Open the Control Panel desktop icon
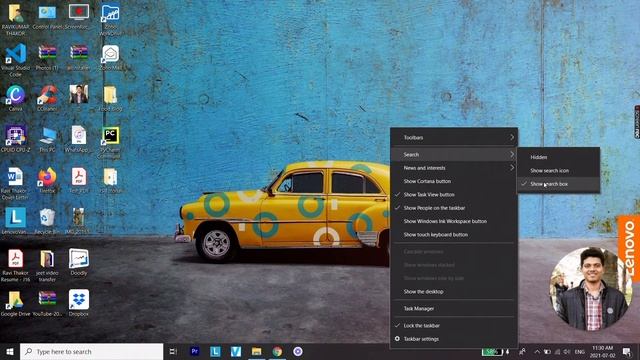This screenshot has height=360, width=640. tap(47, 17)
